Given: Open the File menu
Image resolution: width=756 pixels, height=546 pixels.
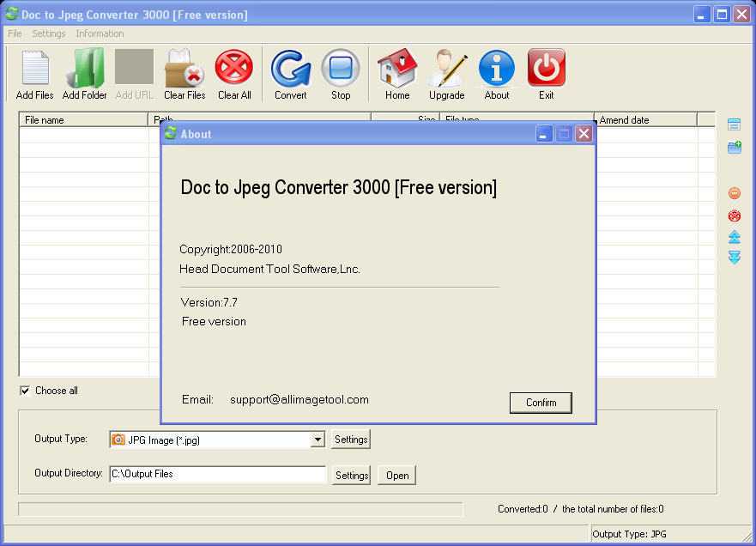Looking at the screenshot, I should (x=15, y=33).
